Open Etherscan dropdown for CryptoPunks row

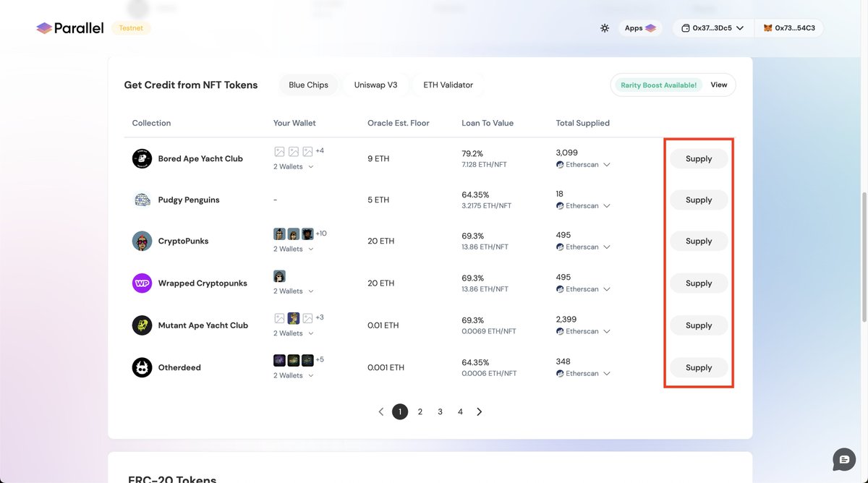click(583, 247)
